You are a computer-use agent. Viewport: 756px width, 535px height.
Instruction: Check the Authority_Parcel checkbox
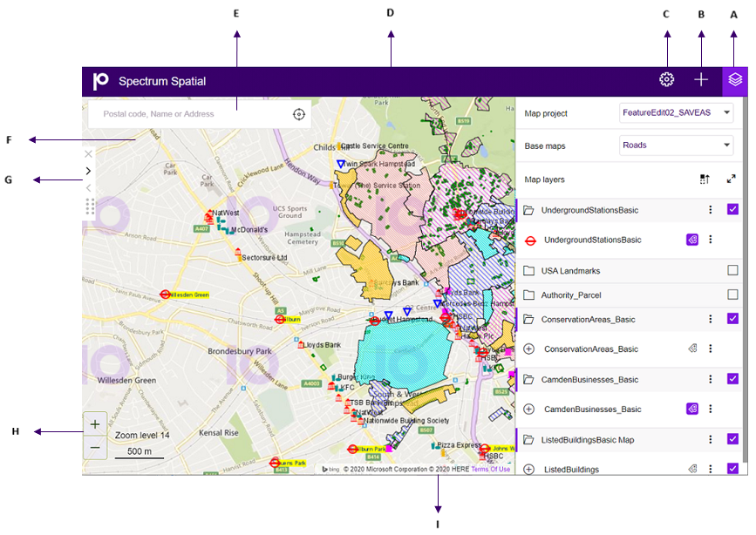tap(732, 294)
